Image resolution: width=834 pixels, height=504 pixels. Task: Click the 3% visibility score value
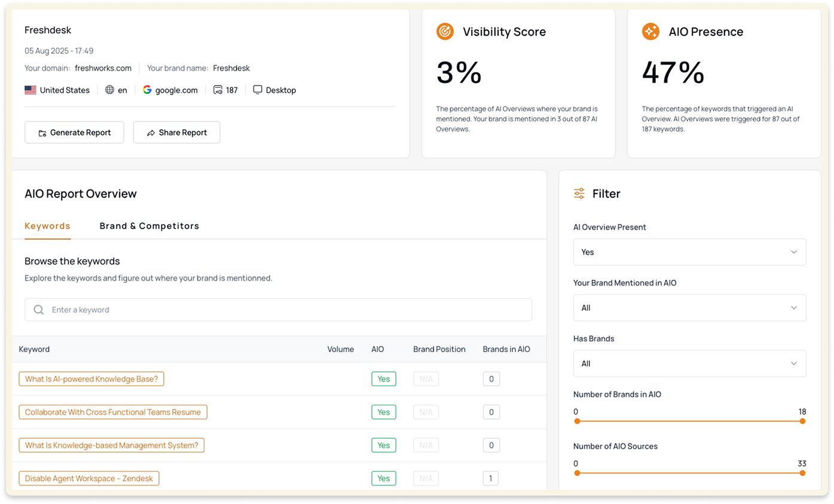click(x=459, y=73)
